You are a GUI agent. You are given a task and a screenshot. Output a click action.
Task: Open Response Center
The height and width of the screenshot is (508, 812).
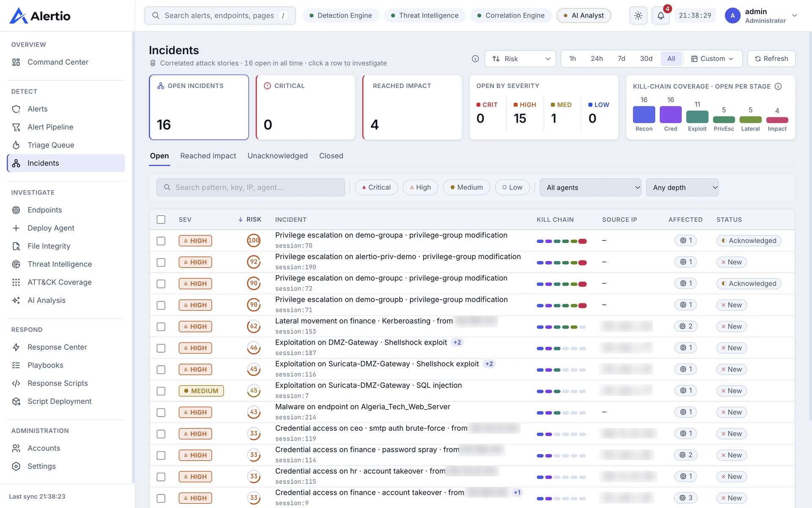(x=66, y=347)
